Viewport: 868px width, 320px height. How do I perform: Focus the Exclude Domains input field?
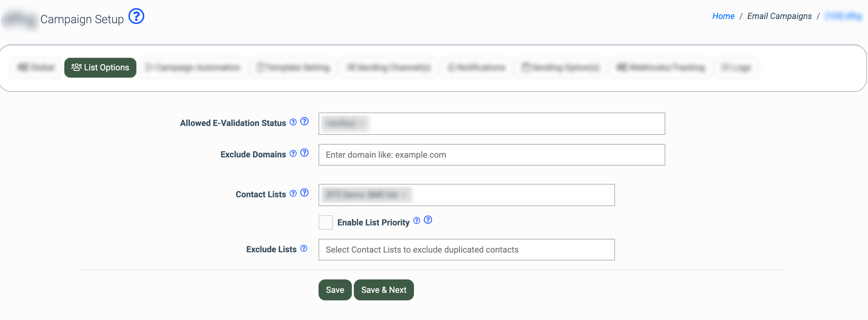(x=491, y=155)
